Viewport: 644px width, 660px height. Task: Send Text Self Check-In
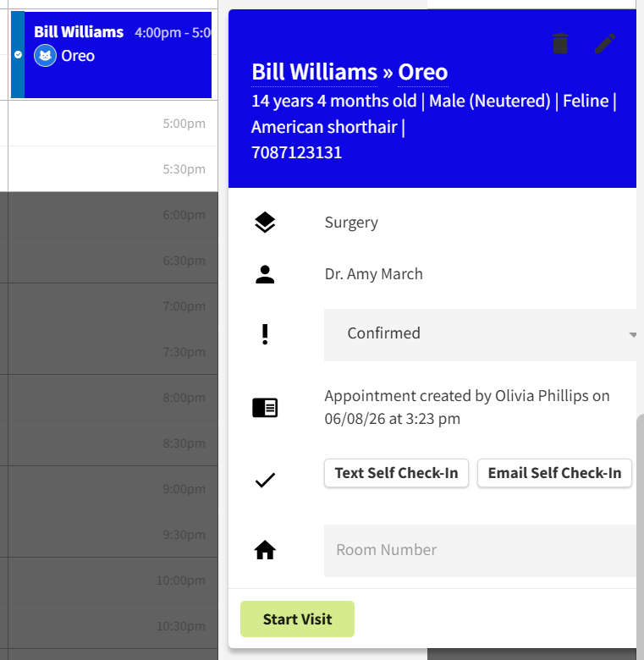click(x=396, y=473)
